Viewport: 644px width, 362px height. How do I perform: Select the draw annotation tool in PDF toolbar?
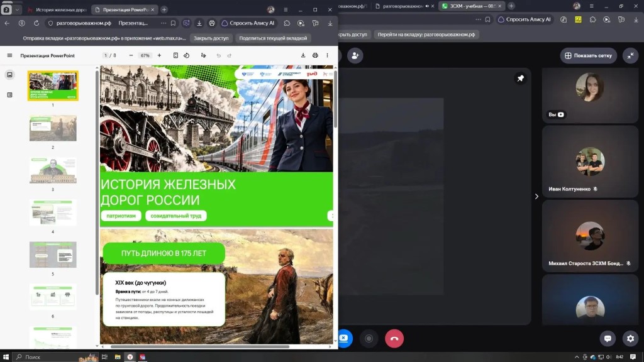[203, 55]
